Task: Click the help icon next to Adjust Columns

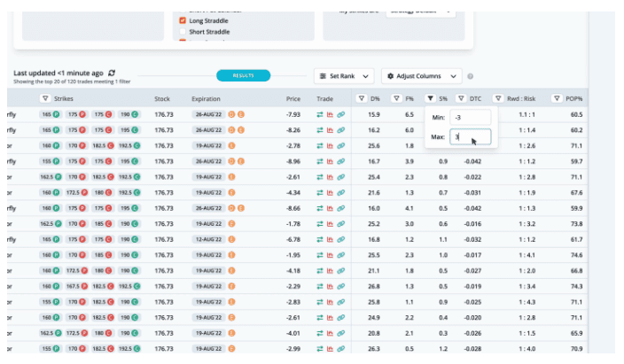Action: coord(471,76)
